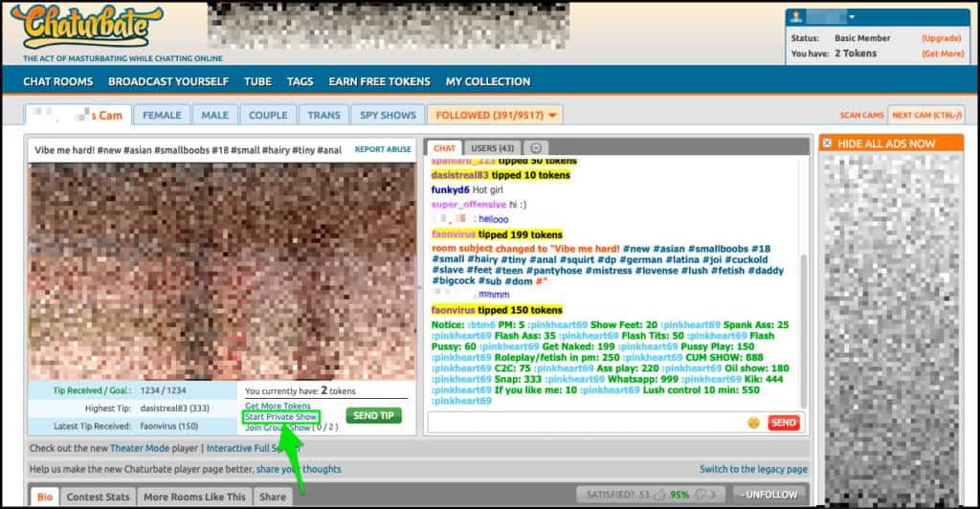Switch to the legacy page link

[x=753, y=469]
